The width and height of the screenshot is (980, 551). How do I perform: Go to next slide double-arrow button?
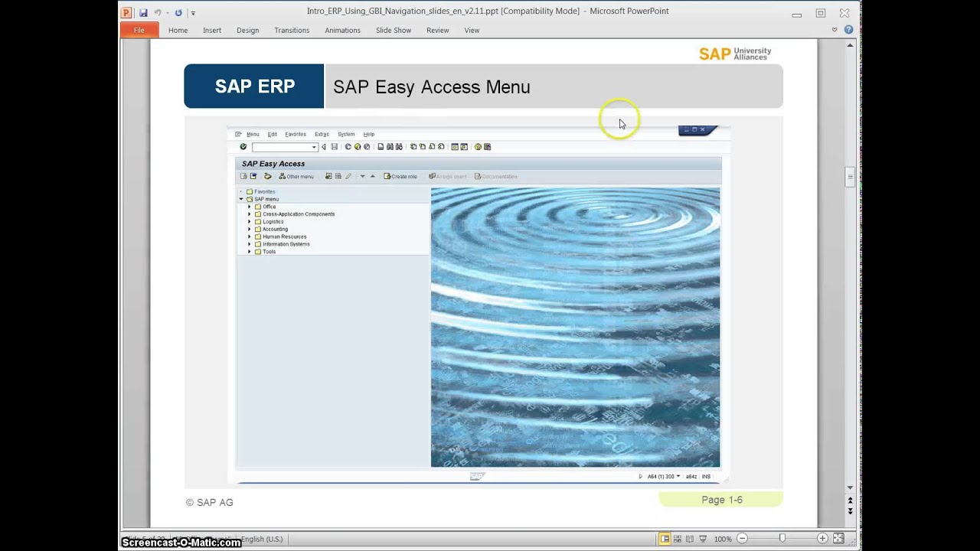[850, 510]
